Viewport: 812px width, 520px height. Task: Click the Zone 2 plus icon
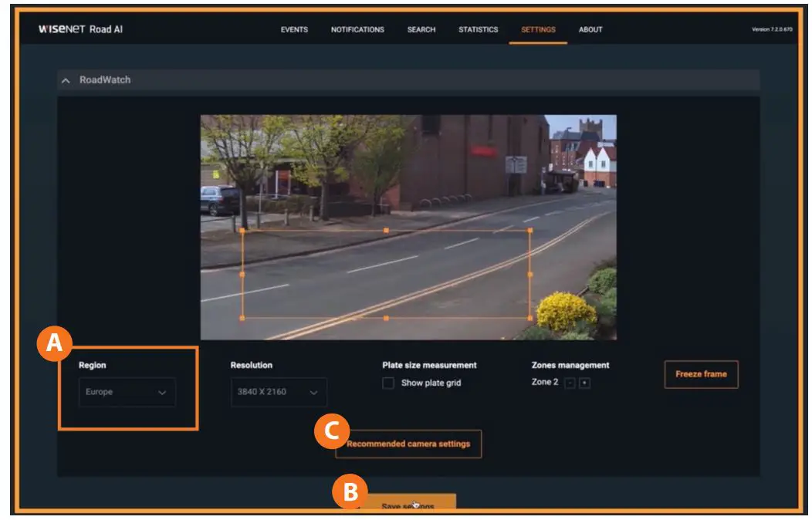585,383
